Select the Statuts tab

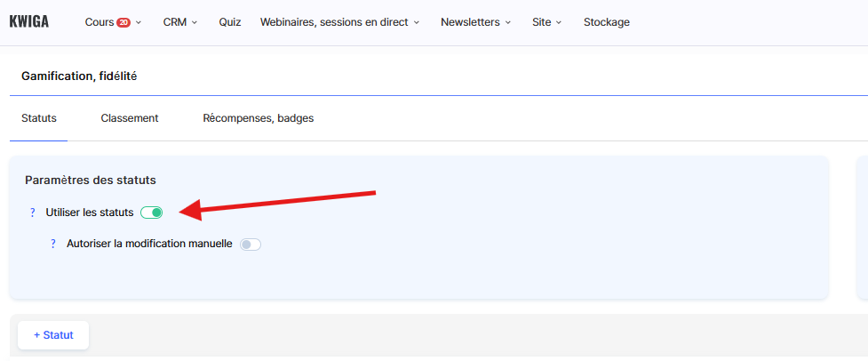(x=39, y=118)
